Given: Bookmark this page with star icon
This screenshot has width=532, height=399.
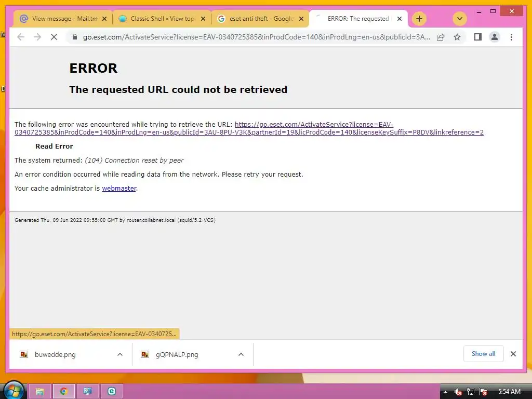Looking at the screenshot, I should click(x=457, y=37).
